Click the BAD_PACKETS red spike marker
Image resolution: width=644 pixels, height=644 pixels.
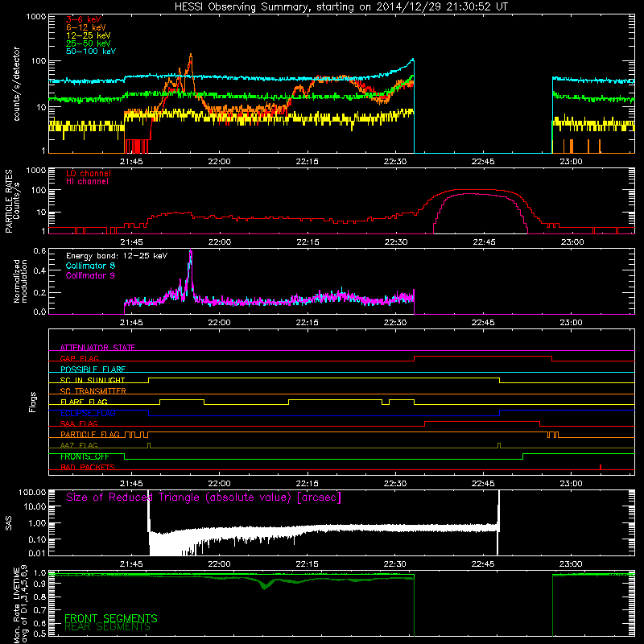click(601, 467)
